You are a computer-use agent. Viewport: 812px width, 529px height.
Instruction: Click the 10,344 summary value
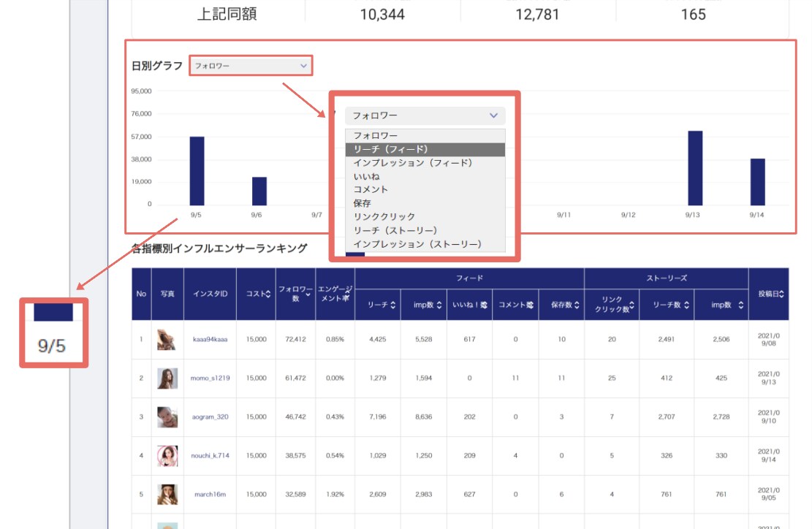382,15
